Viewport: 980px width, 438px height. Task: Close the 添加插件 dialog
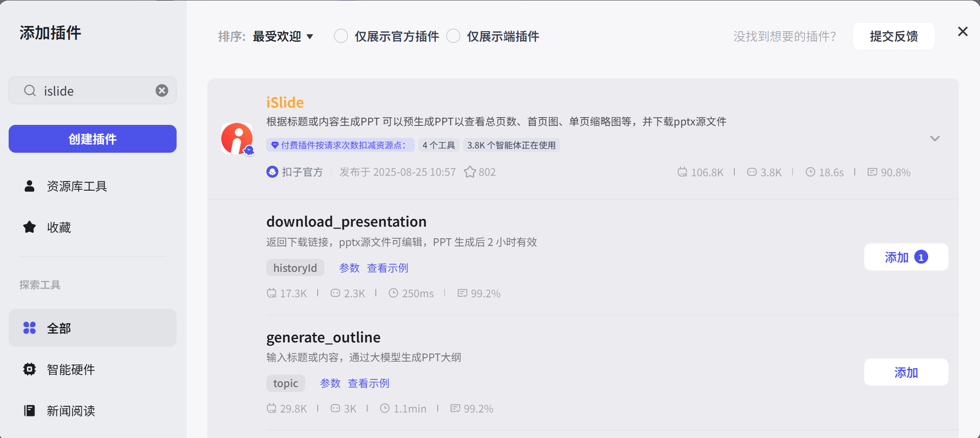click(x=962, y=32)
